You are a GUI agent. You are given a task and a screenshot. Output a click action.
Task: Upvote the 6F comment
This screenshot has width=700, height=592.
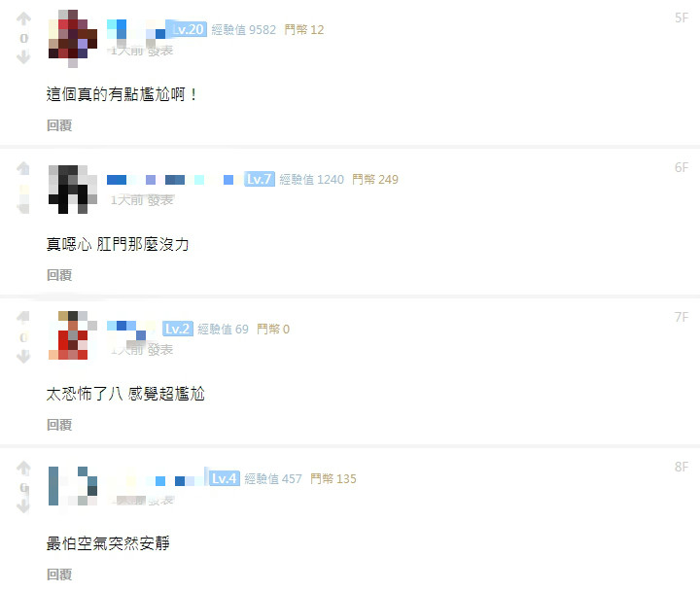click(23, 168)
